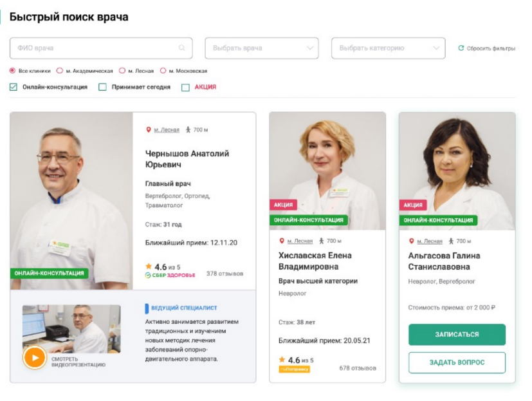
Task: Open the м. Лесная link on the Чернышов card
Action: coord(167,130)
